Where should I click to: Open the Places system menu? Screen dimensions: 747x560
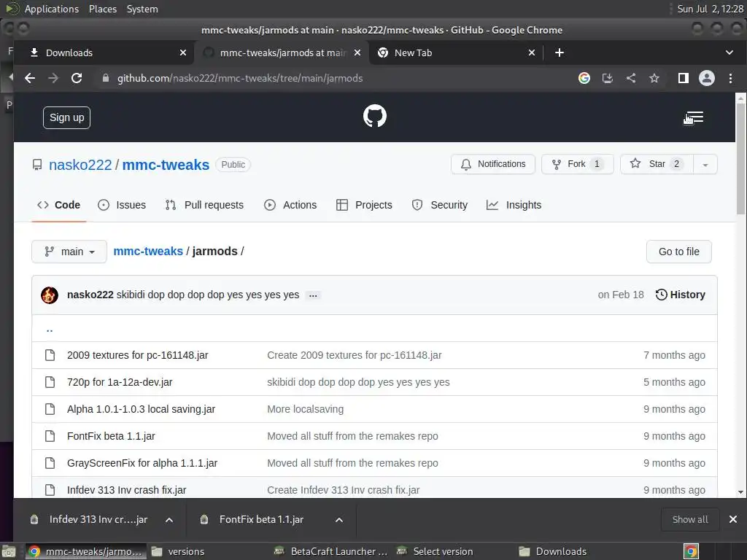click(103, 9)
